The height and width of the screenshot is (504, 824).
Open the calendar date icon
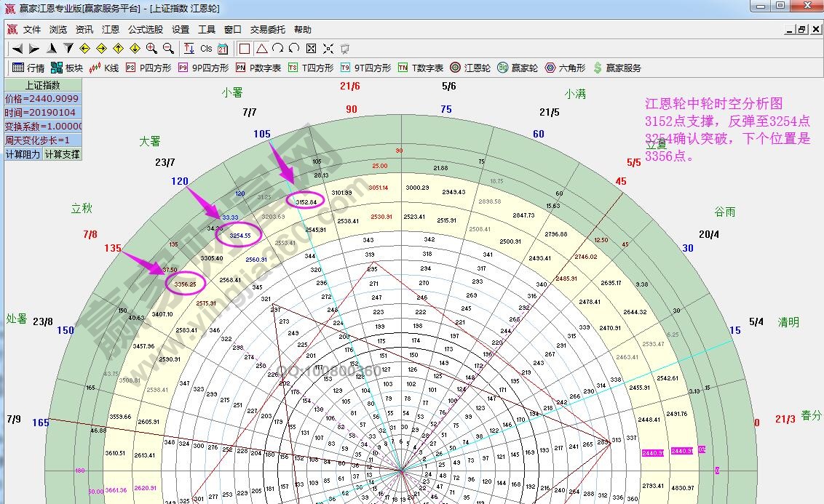coord(223,49)
